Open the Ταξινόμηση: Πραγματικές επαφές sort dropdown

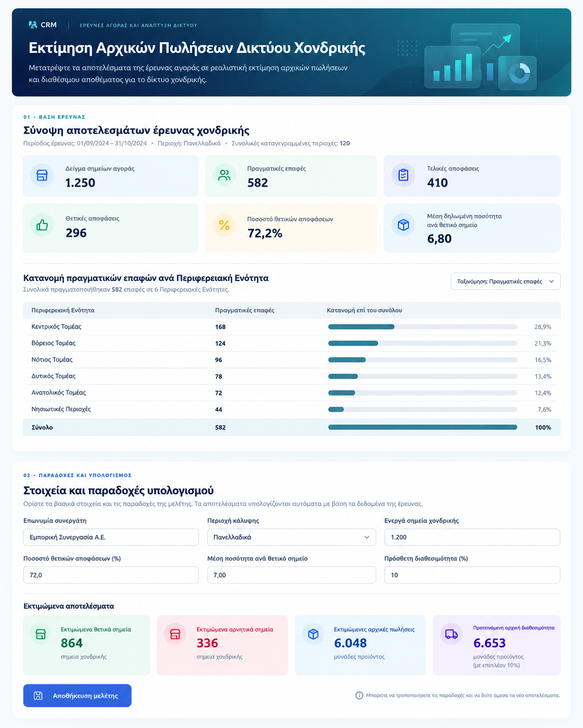[x=506, y=281]
